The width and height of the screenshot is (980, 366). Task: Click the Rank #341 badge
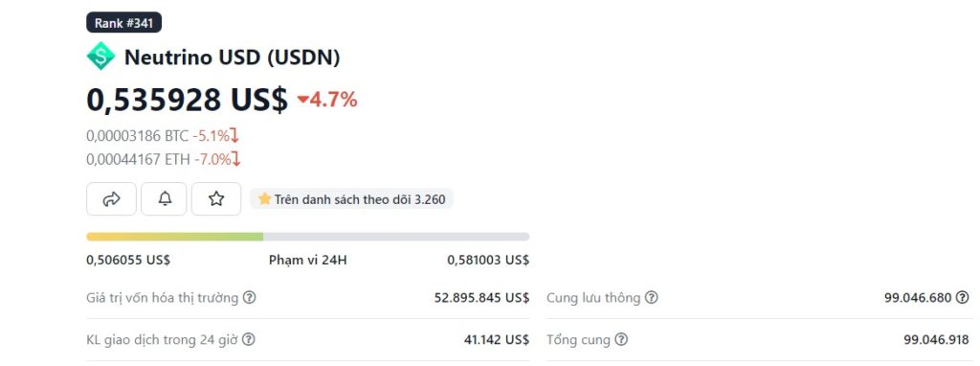click(x=123, y=23)
